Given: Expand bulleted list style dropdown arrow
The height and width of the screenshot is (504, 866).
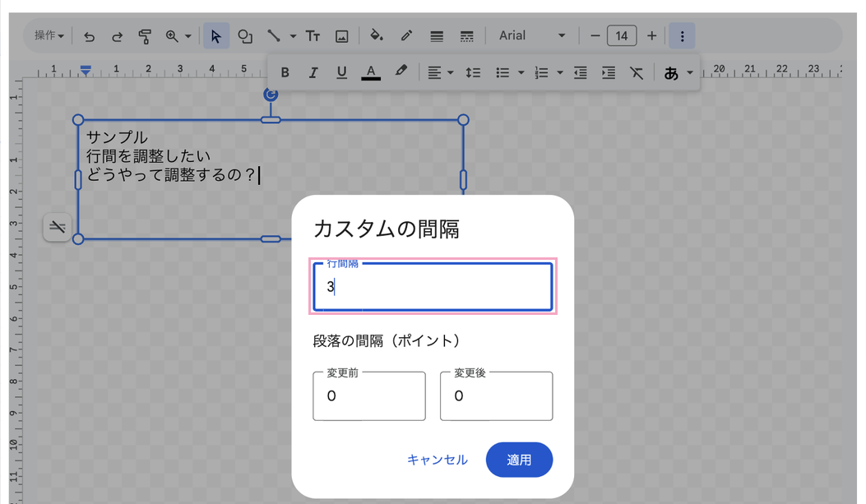Looking at the screenshot, I should (521, 73).
